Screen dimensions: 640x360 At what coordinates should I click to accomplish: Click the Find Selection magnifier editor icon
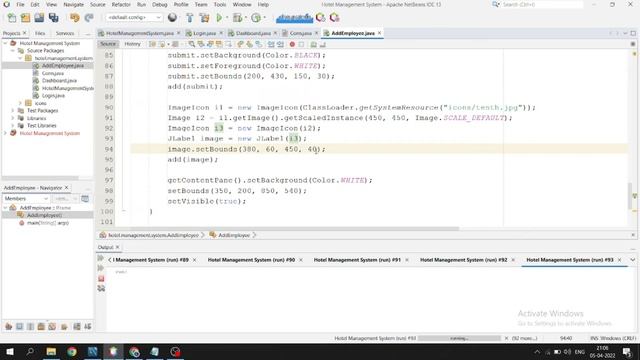[191, 44]
